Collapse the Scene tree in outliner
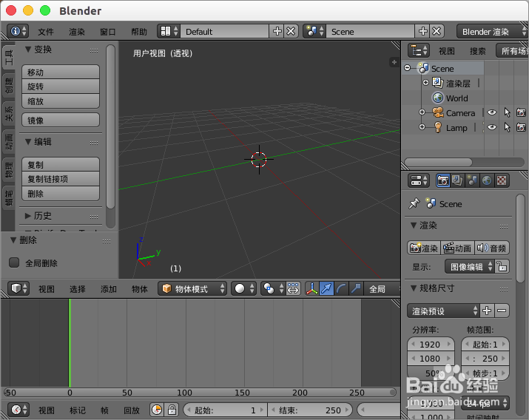This screenshot has height=420, width=529. click(x=408, y=68)
